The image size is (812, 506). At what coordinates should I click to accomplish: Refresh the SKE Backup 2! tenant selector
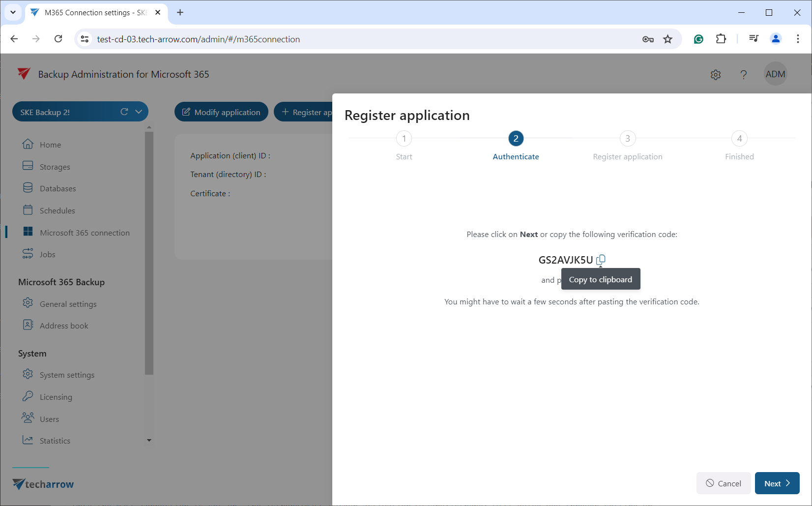[124, 112]
